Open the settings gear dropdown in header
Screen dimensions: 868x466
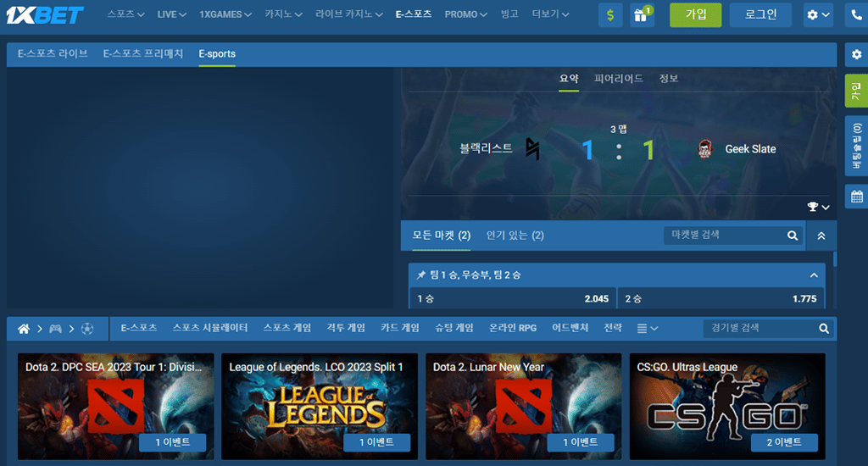click(x=818, y=15)
